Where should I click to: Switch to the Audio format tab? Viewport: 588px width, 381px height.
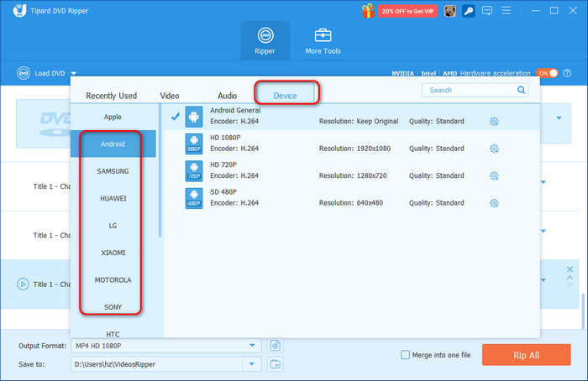228,96
